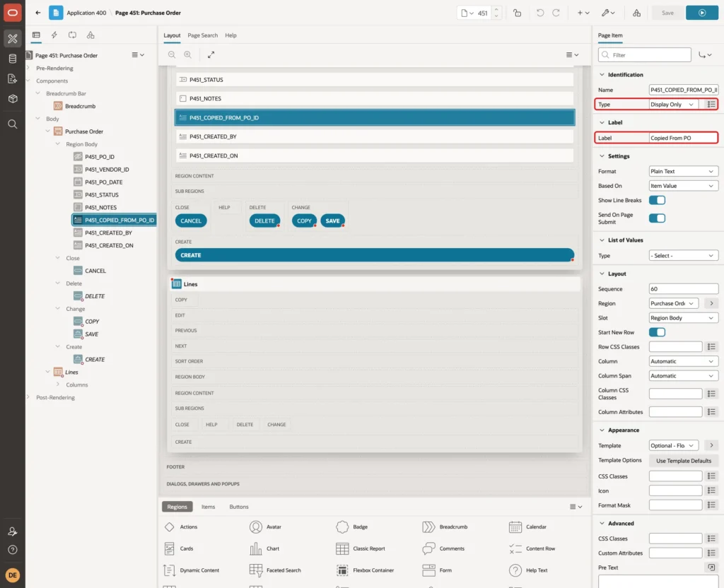The width and height of the screenshot is (724, 588).
Task: Click the Label field Copied From PO
Action: coord(683,138)
